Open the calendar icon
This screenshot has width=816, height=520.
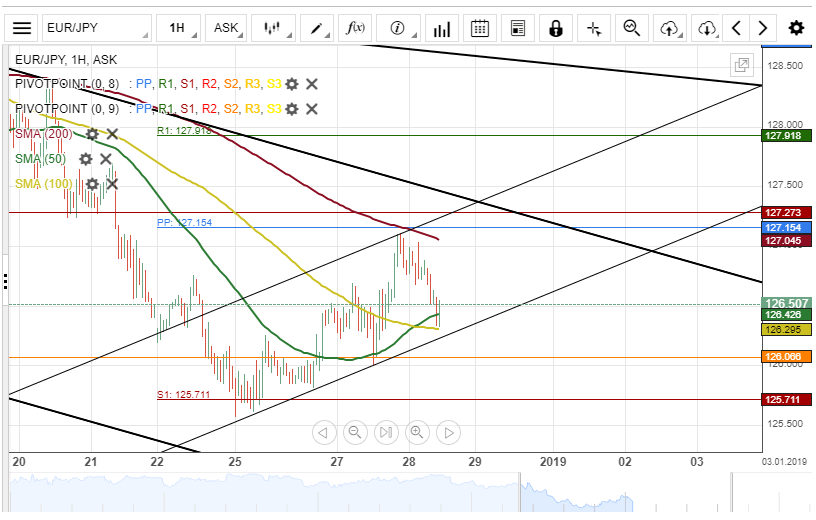point(479,28)
